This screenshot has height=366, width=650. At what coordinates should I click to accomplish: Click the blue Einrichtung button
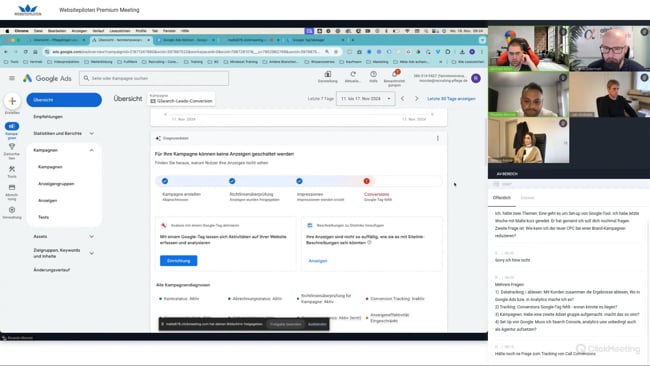179,261
